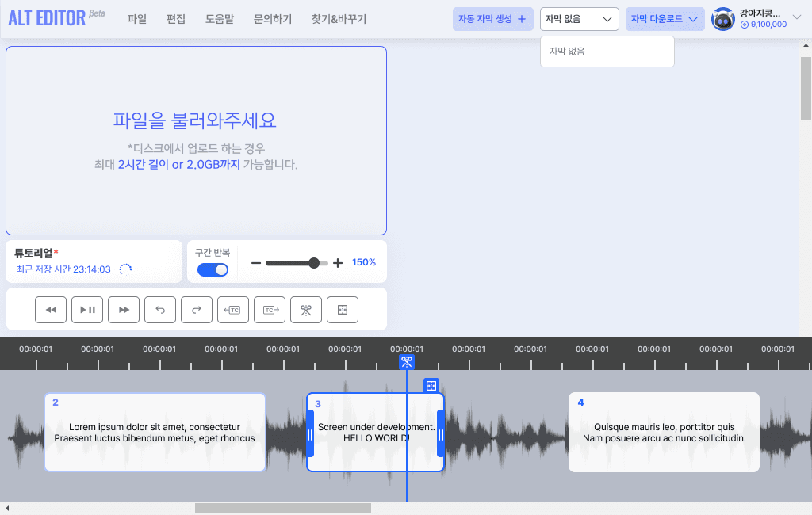
Task: Select the timecode-in (←TC) icon
Action: coord(233,310)
